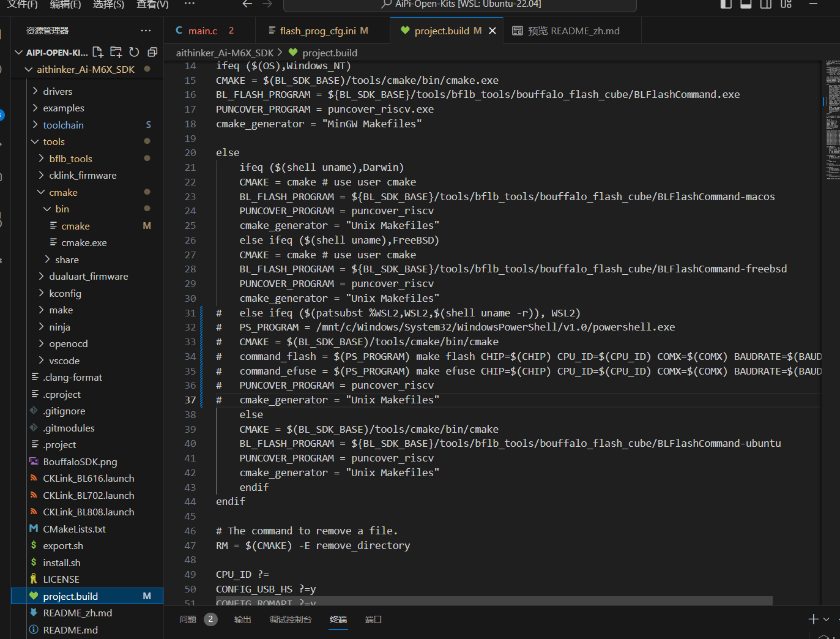Open the 调试控制台 debug console tab
Image resolution: width=840 pixels, height=639 pixels.
click(291, 619)
